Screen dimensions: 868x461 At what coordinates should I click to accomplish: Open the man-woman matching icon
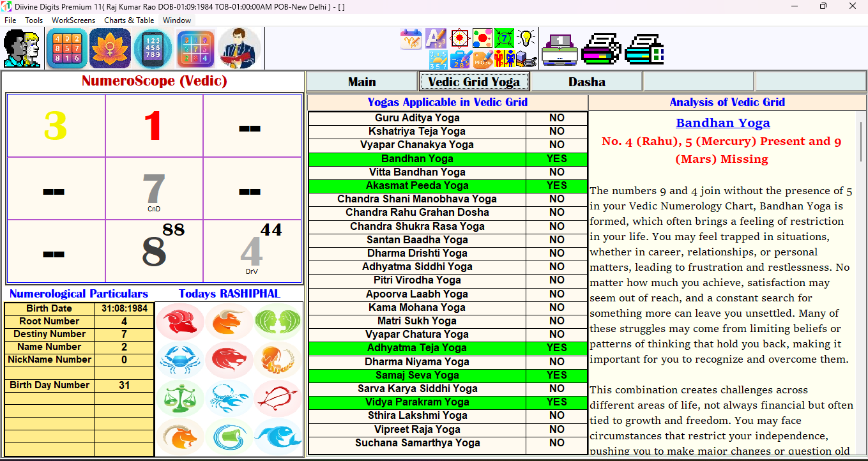pyautogui.click(x=505, y=59)
